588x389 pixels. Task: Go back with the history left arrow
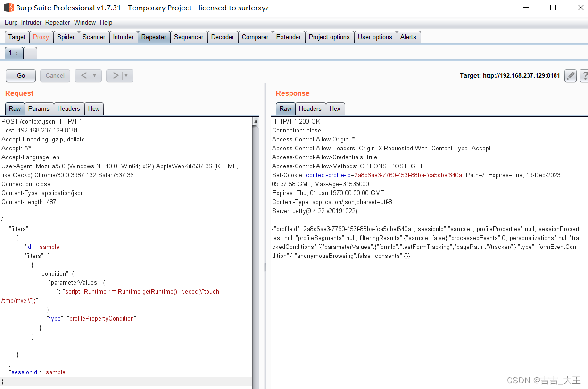pos(83,75)
